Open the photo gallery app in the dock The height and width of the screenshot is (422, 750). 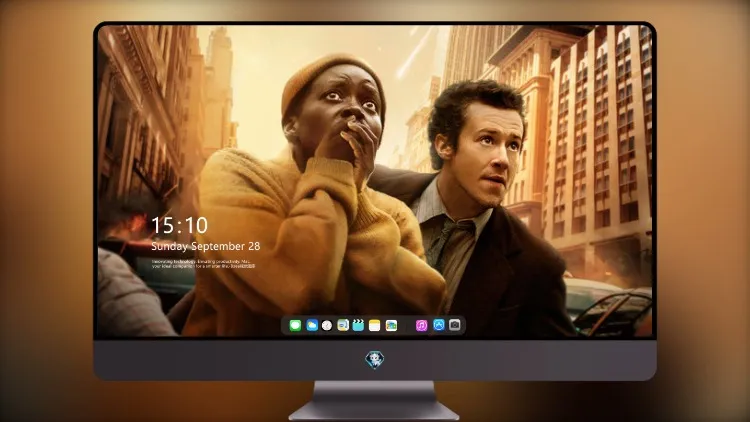(391, 326)
